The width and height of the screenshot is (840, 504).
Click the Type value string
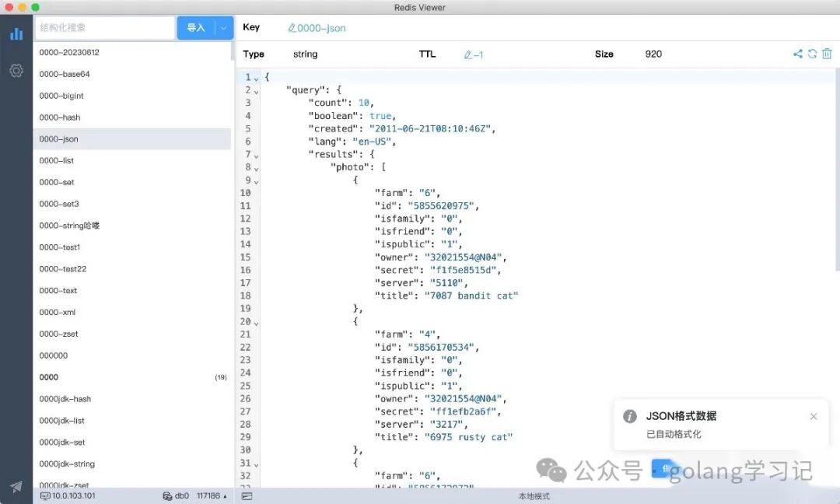click(306, 54)
